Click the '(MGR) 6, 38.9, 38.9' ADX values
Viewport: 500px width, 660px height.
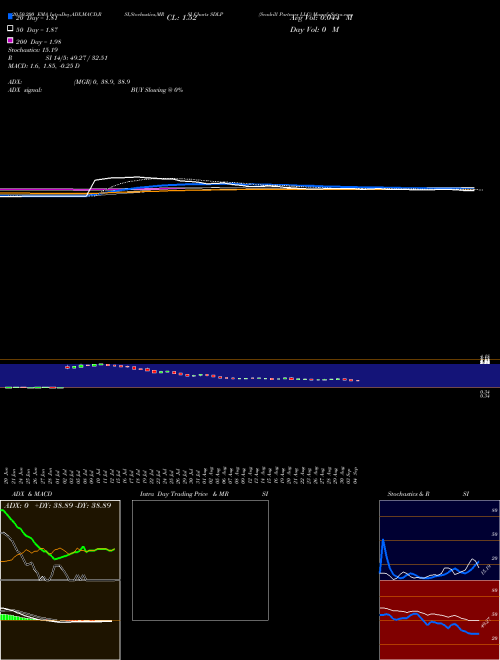click(102, 82)
